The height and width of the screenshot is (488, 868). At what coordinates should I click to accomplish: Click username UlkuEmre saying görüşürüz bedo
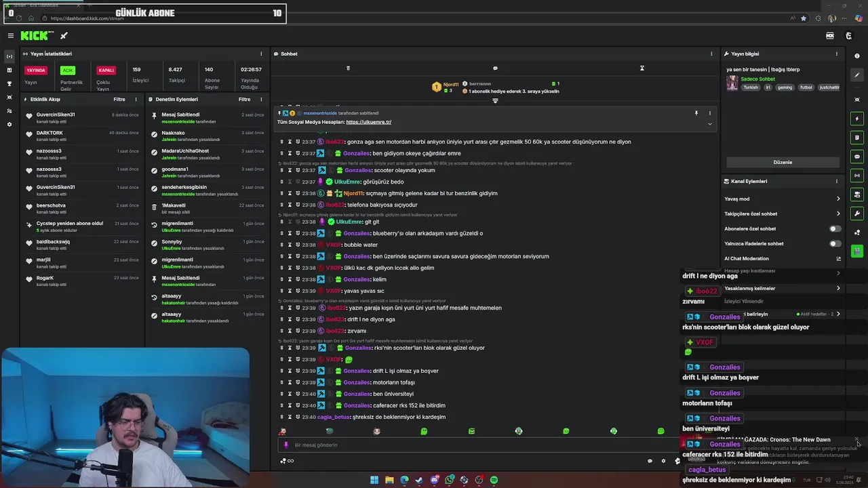pyautogui.click(x=347, y=182)
